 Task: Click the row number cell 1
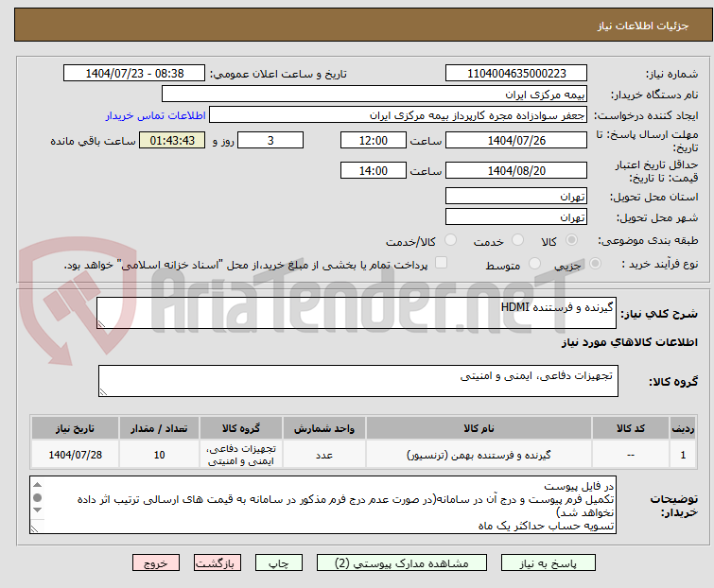click(x=683, y=455)
